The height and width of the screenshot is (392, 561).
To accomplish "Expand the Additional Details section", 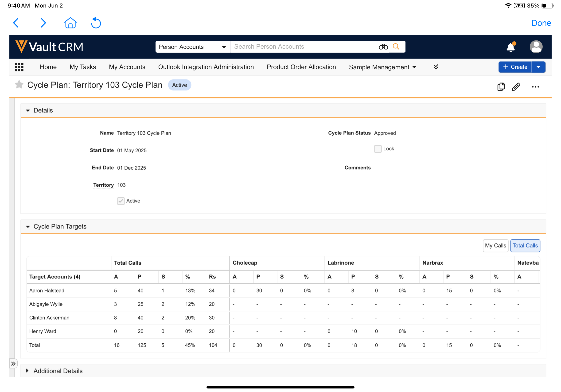I will click(27, 371).
